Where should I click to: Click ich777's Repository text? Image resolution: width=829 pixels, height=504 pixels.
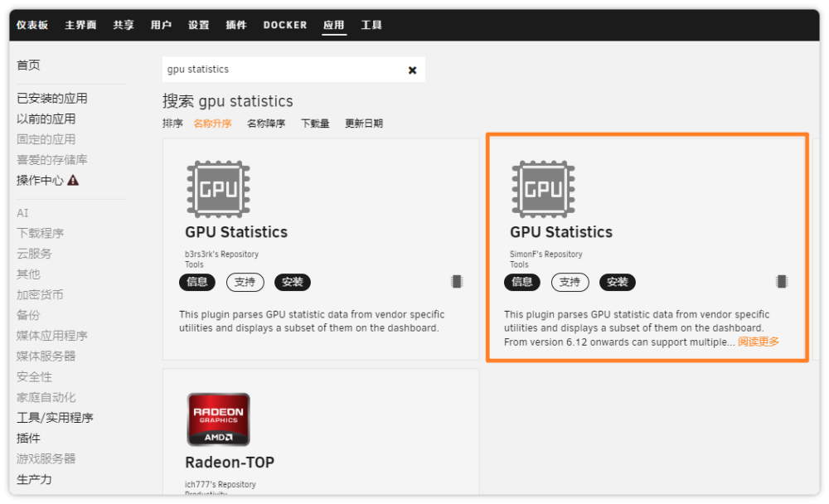(220, 484)
